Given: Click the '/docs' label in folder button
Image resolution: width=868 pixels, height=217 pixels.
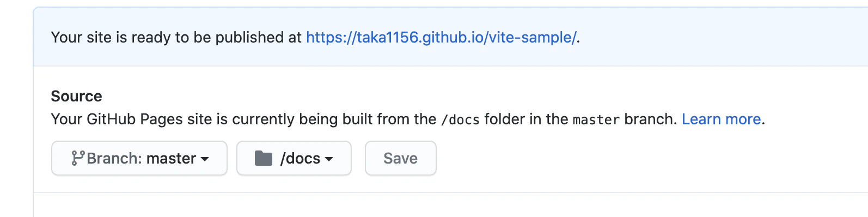Looking at the screenshot, I should [x=300, y=158].
